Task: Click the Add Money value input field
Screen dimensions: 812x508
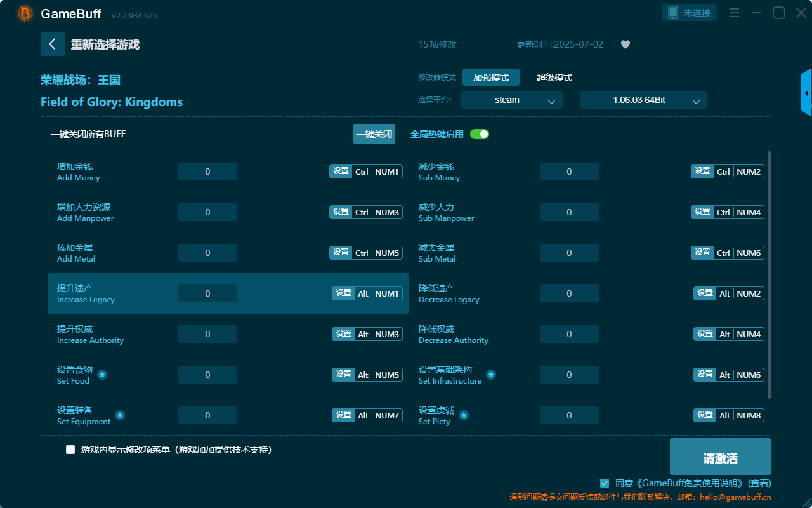Action: 207,171
